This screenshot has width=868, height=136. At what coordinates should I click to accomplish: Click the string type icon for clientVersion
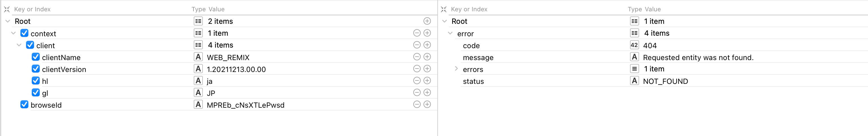(198, 69)
